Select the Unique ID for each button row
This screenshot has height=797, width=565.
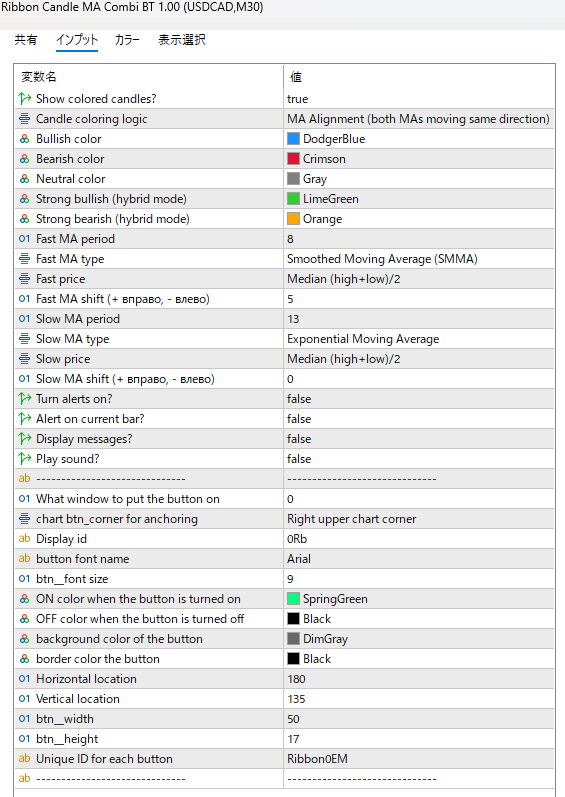(x=285, y=759)
